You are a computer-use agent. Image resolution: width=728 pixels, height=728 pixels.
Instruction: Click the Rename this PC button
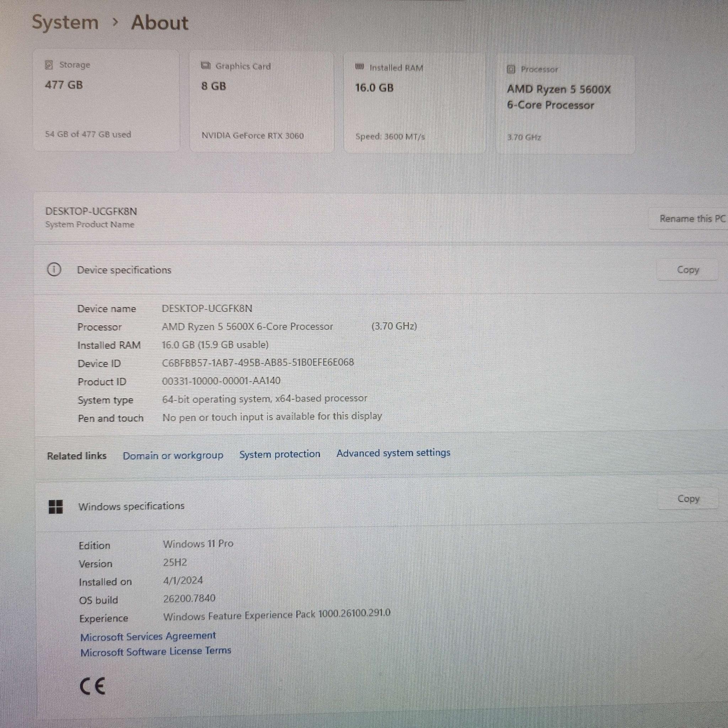(688, 219)
